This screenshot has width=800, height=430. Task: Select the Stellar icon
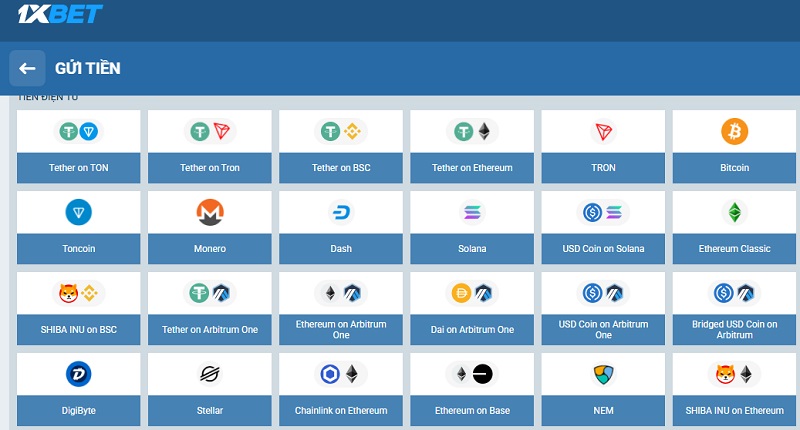[210, 374]
